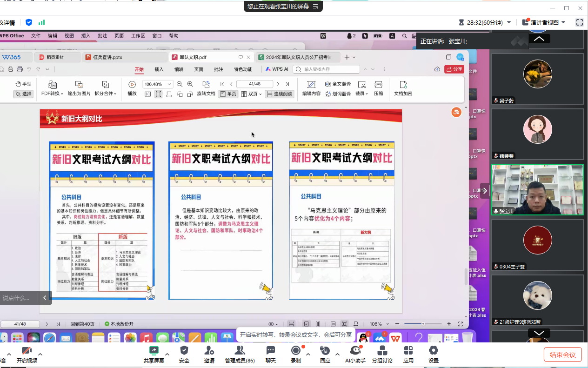The image size is (588, 368).
Task: Toggle 连续阅读 continuous reading
Action: [280, 94]
